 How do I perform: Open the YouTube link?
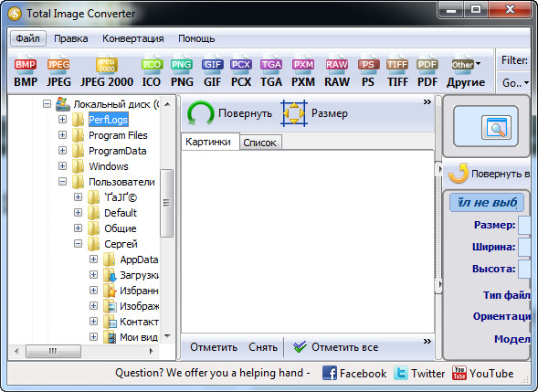(x=483, y=373)
